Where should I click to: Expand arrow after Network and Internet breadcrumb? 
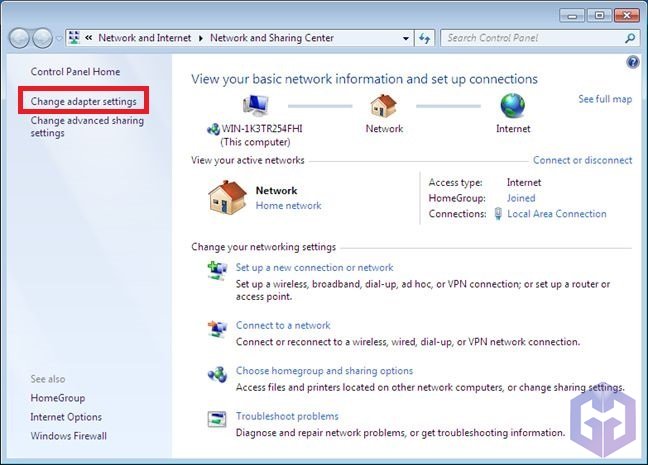click(201, 38)
